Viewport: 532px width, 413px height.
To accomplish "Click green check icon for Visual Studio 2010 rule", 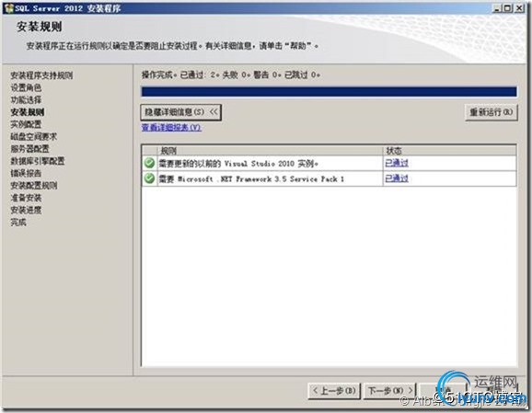I will tap(149, 163).
